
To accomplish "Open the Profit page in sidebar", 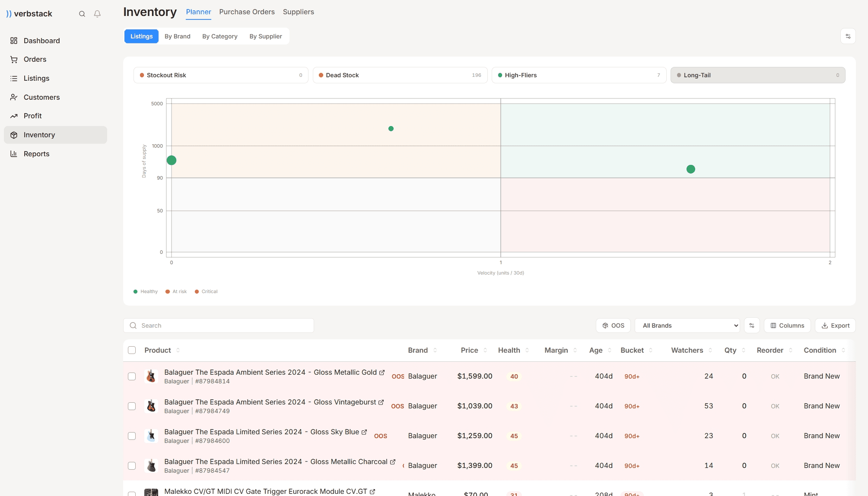I will click(x=55, y=116).
